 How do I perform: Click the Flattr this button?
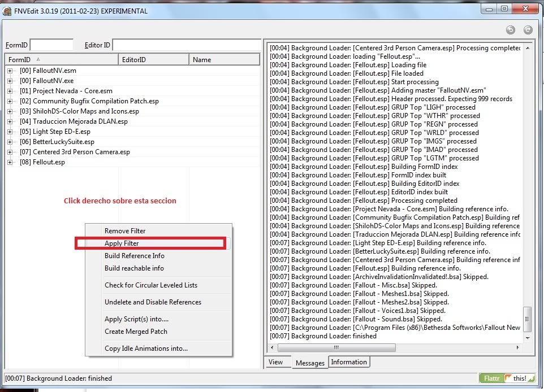click(x=507, y=378)
